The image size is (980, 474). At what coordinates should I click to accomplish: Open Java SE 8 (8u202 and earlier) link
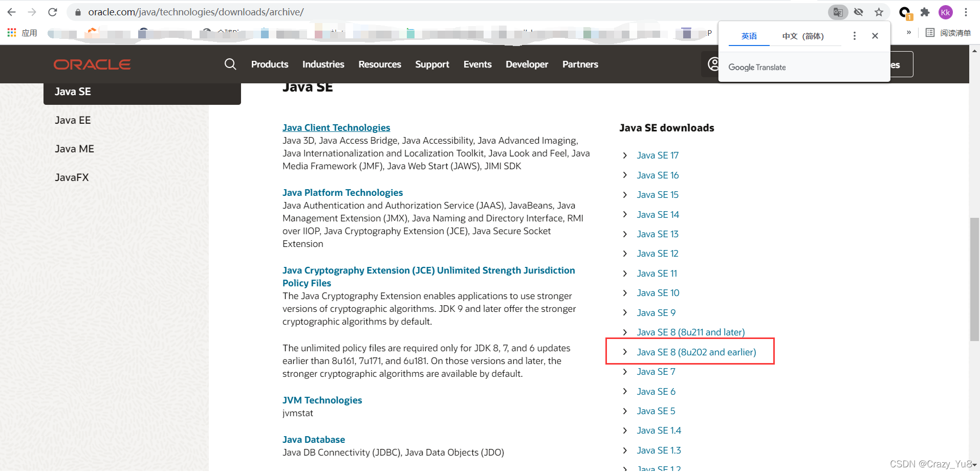[696, 352]
